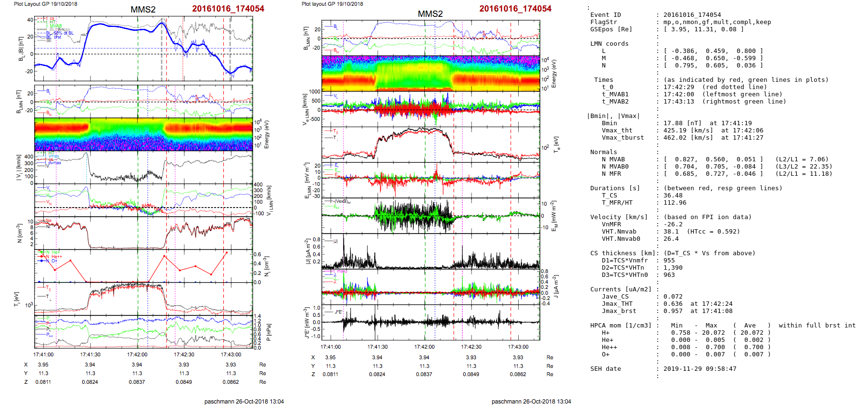
Task: Click the MMS2 title above the right plot
Action: pos(430,14)
